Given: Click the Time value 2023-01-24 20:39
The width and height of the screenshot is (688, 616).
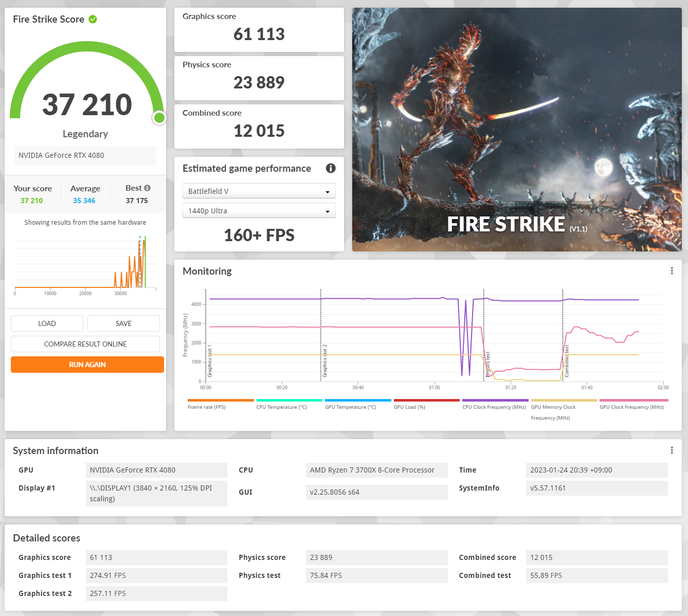Looking at the screenshot, I should 597,470.
